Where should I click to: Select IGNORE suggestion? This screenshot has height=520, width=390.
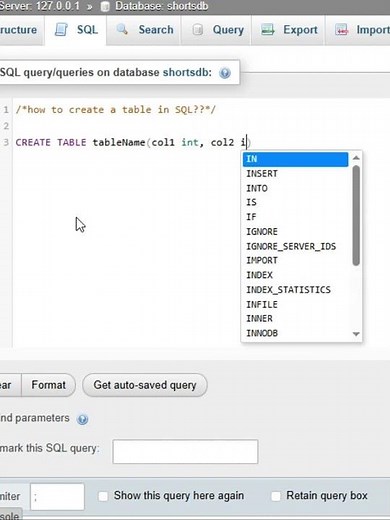point(295,232)
